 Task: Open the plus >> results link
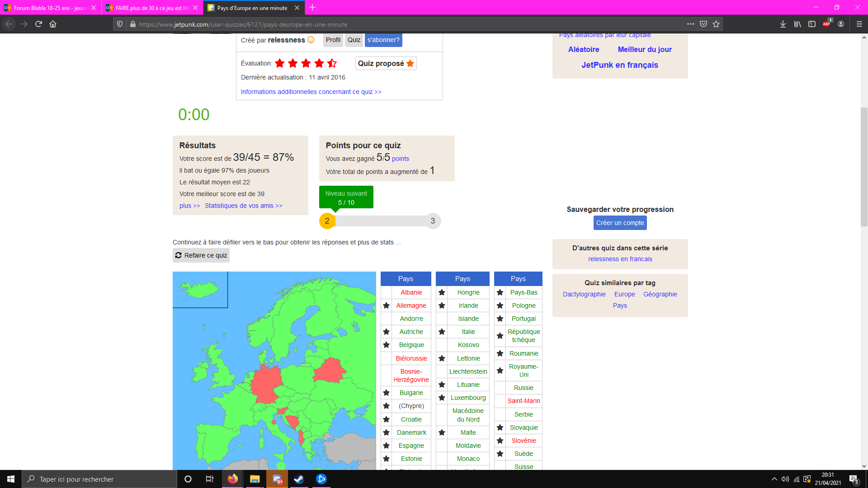coord(189,206)
